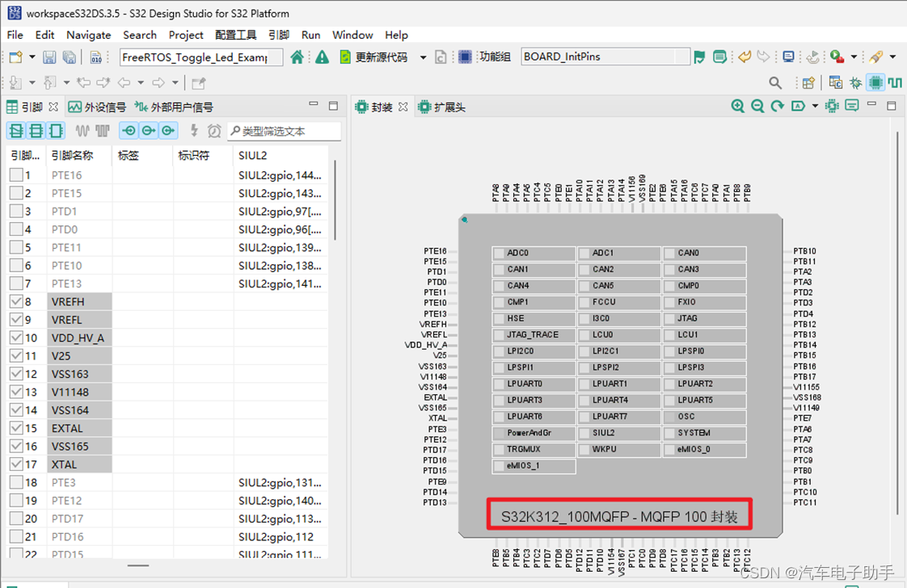Toggle the first pin-routing filter button

pos(16,131)
